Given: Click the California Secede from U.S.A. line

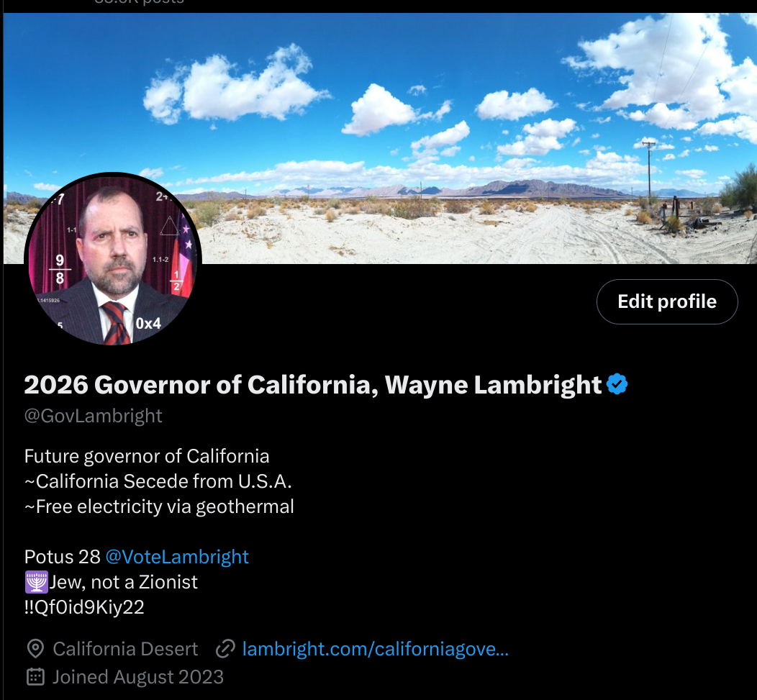Looking at the screenshot, I should pos(158,481).
